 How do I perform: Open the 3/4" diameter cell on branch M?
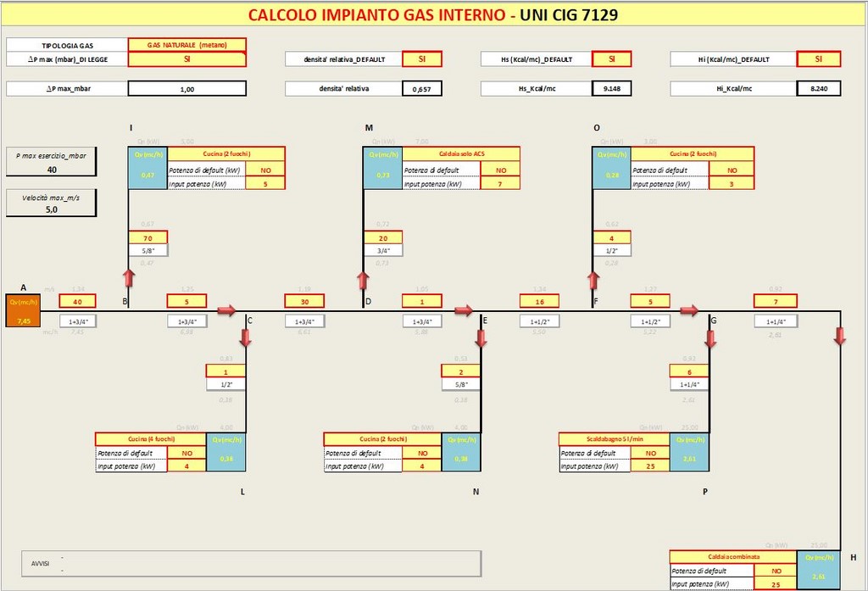(x=383, y=250)
